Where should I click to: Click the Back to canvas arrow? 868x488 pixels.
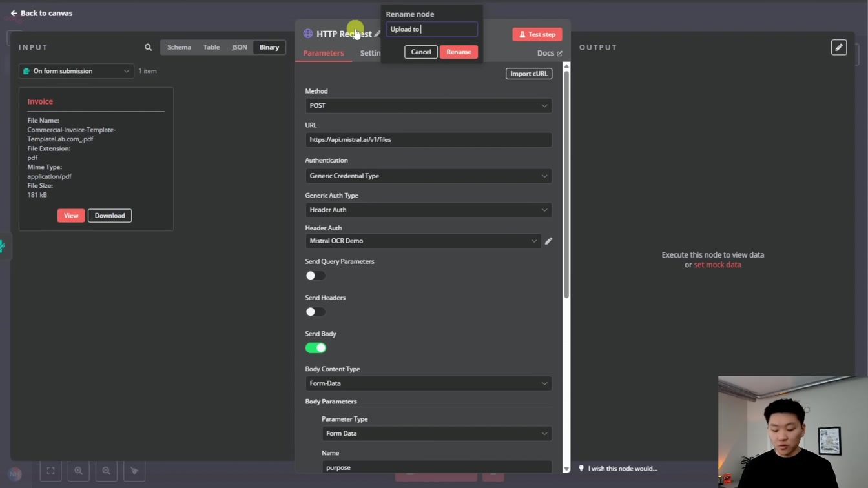(x=14, y=13)
